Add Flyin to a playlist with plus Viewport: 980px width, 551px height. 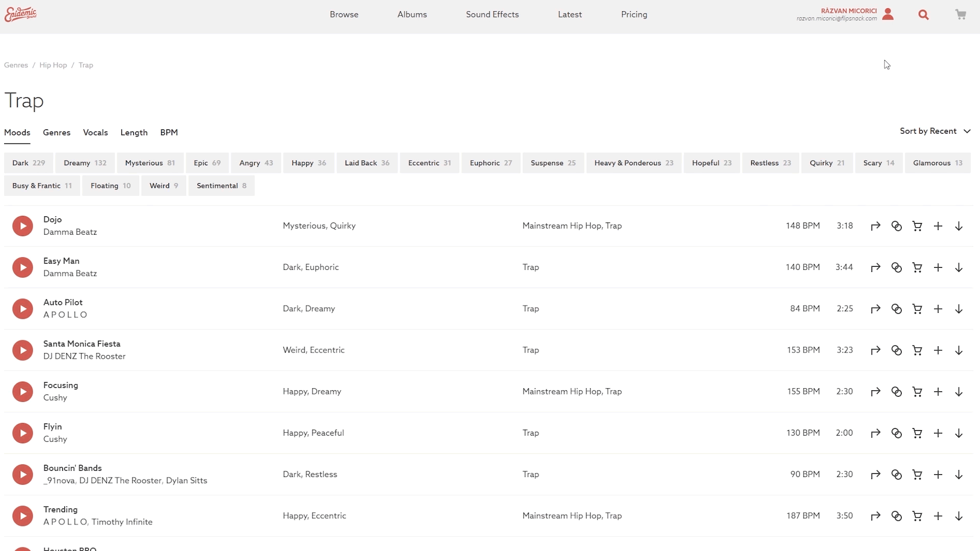[938, 433]
